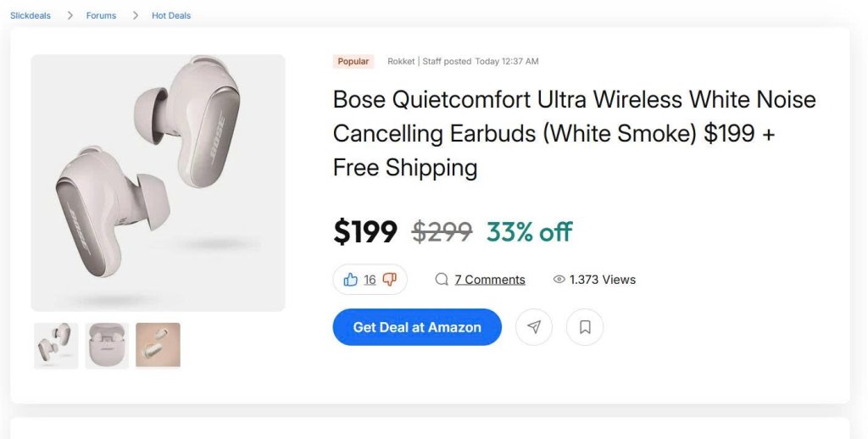Downvote the deal with thumbs down
This screenshot has height=439, width=868.
click(390, 280)
